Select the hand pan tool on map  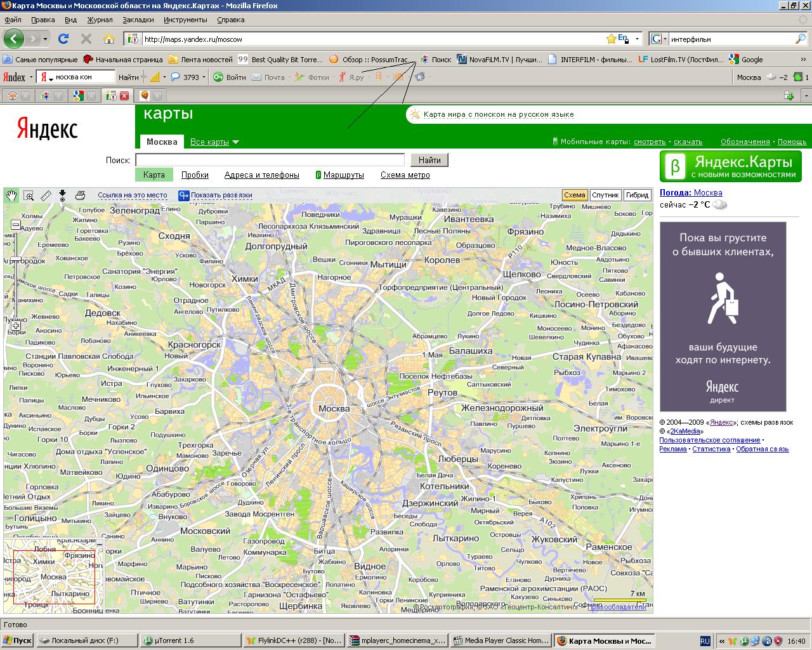pos(11,196)
